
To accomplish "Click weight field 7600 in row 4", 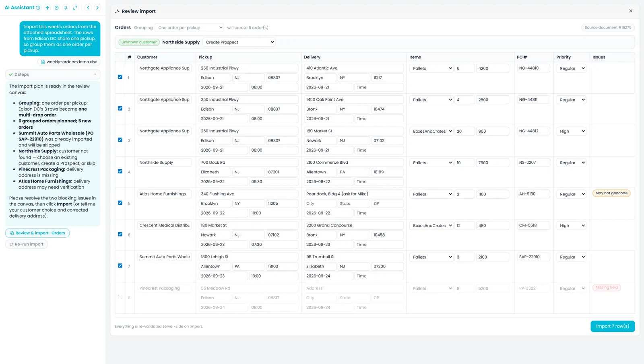I will (493, 163).
